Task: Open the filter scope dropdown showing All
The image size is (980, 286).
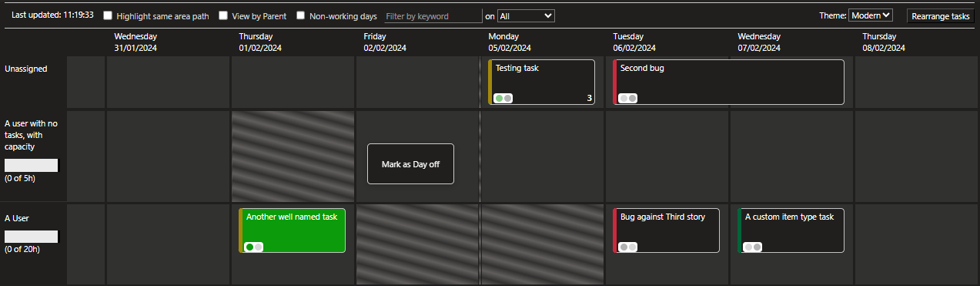Action: 526,15
